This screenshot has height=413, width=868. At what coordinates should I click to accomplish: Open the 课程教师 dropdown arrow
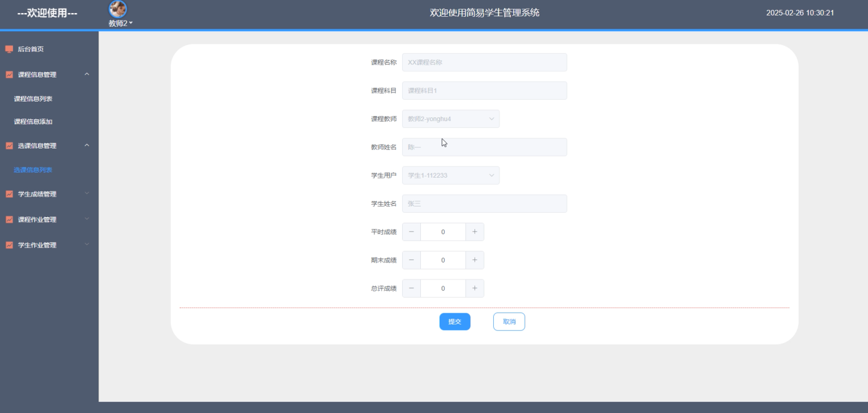491,119
